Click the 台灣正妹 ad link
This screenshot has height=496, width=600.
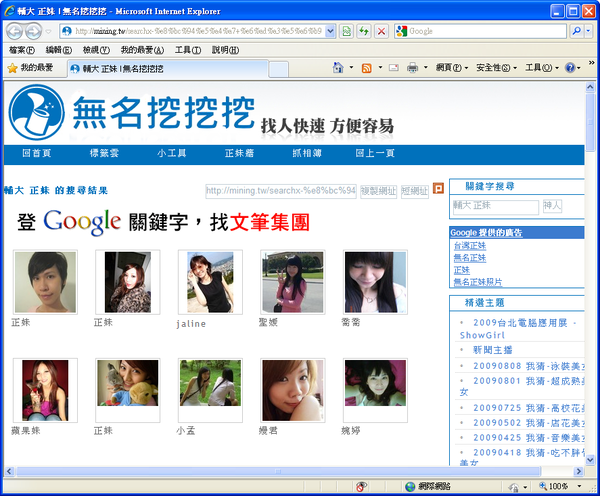470,246
